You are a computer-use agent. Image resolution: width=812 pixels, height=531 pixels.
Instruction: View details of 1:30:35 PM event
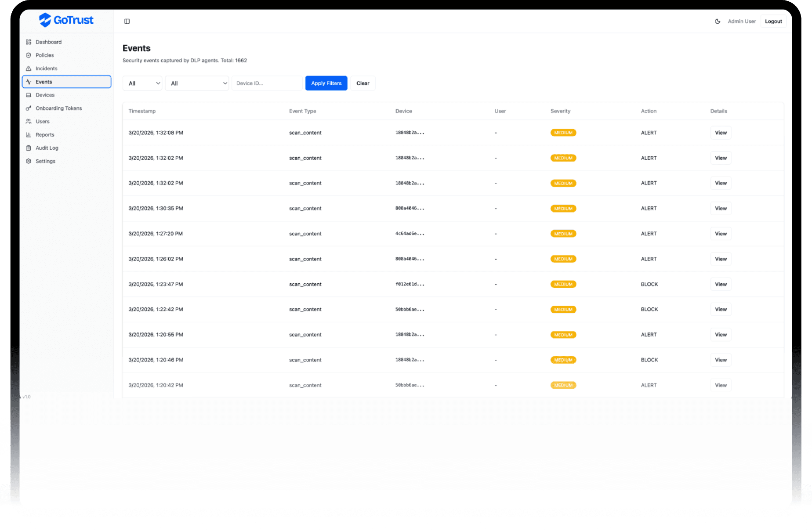(x=721, y=208)
